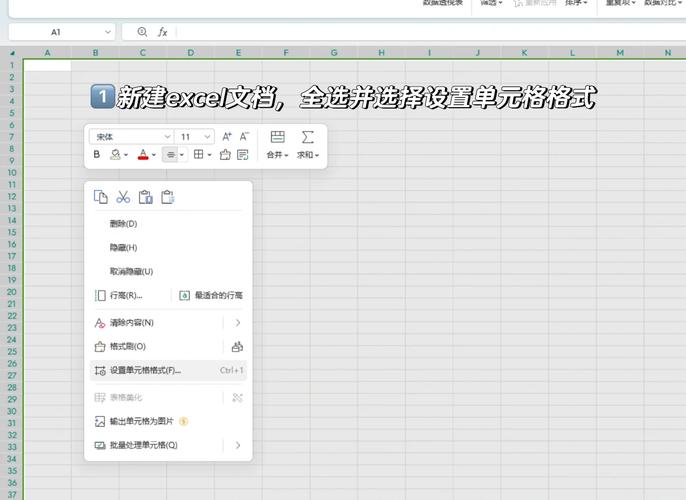Click the formula bar input field
Viewport: 686px width, 500px height.
(x=431, y=32)
